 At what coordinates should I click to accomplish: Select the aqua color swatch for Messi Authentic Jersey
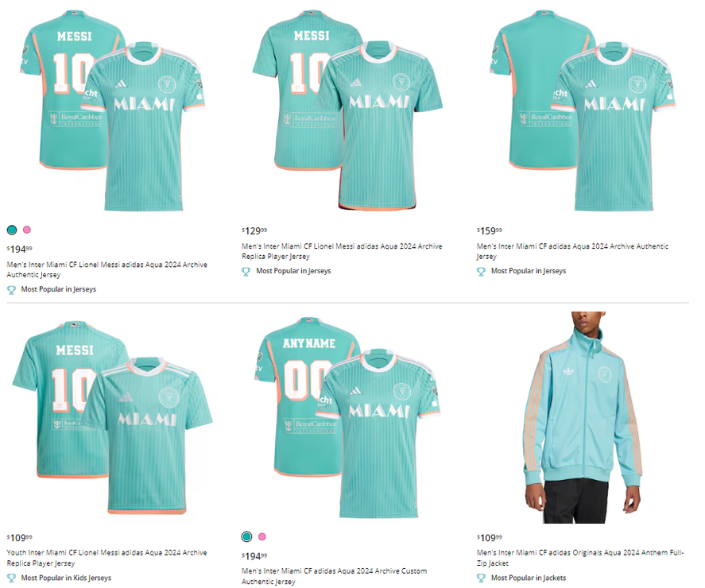click(x=12, y=230)
